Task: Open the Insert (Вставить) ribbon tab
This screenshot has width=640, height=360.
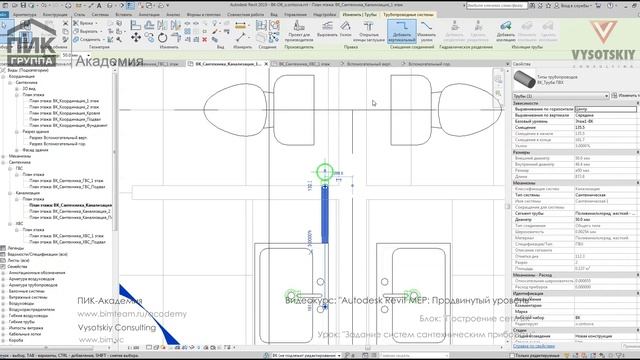Action: [x=123, y=14]
